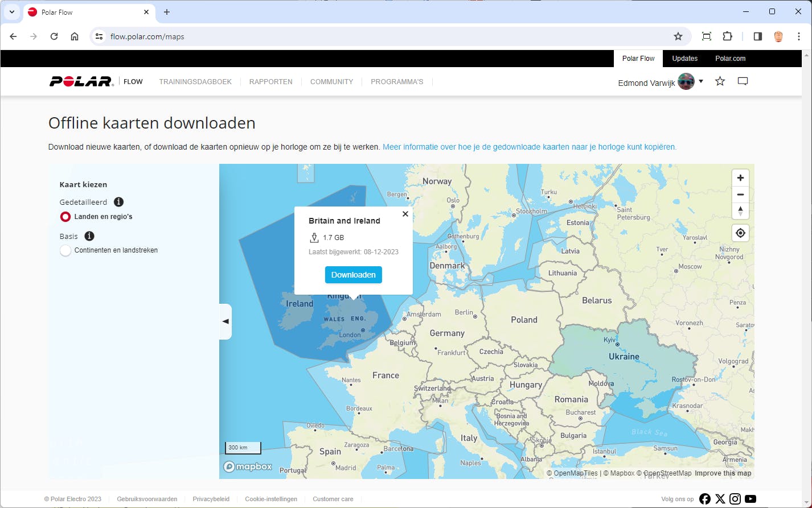
Task: Open the link about copying maps to watch
Action: coord(530,147)
